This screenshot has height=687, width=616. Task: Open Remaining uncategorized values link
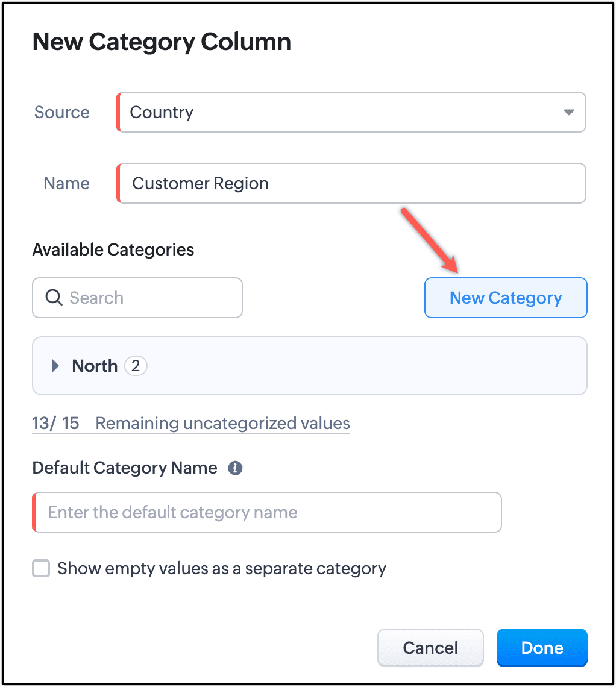pyautogui.click(x=222, y=423)
